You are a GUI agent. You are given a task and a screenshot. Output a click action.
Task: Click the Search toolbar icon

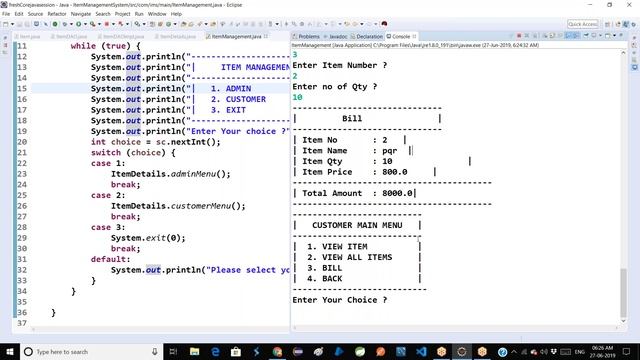[200, 24]
